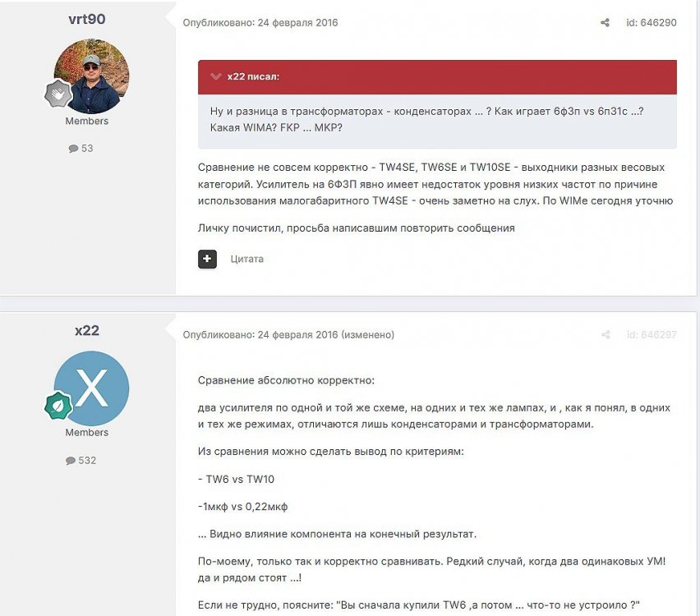Click 'x22 писал:' quote header
Screen dimensions: 700x616
pos(253,76)
